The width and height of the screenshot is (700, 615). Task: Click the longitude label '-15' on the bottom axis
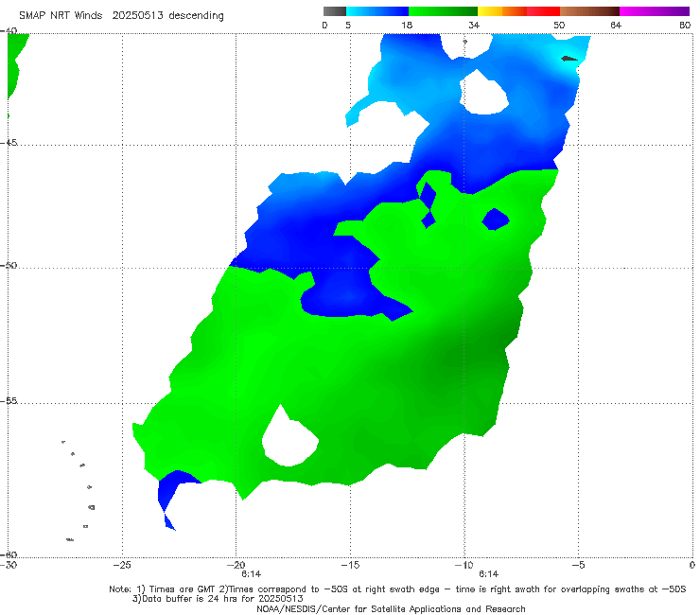[350, 565]
